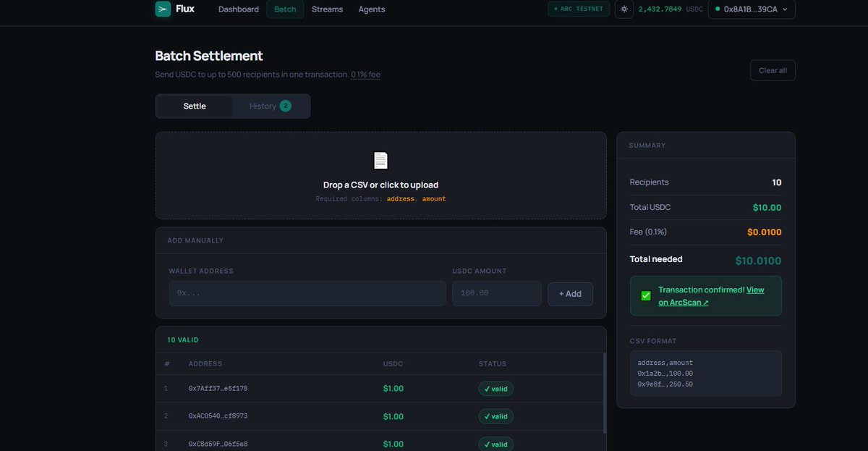
Task: Click the Flux logo icon
Action: click(x=163, y=9)
